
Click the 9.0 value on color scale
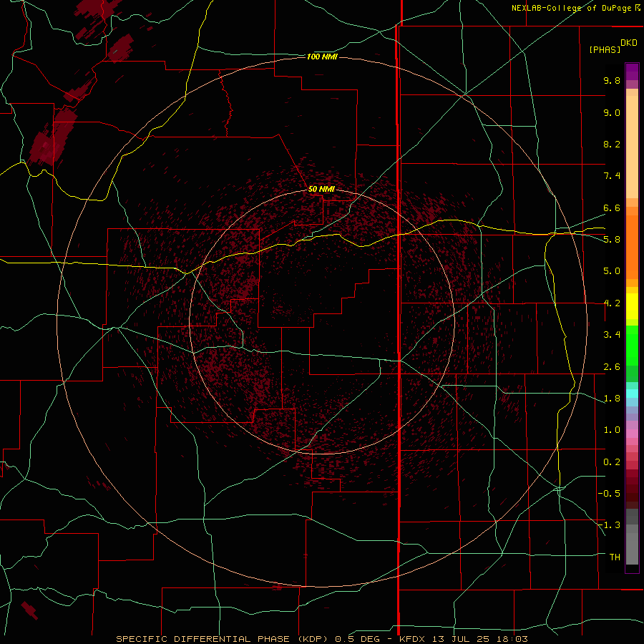pyautogui.click(x=612, y=112)
